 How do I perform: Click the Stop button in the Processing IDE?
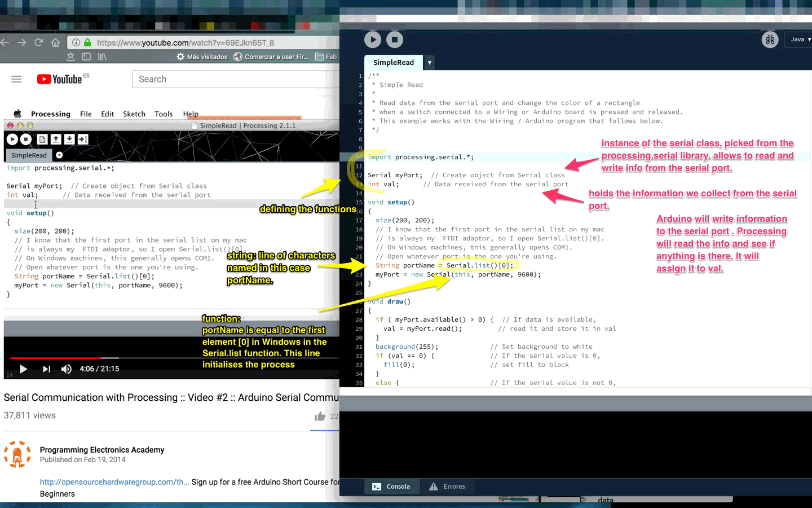[395, 40]
